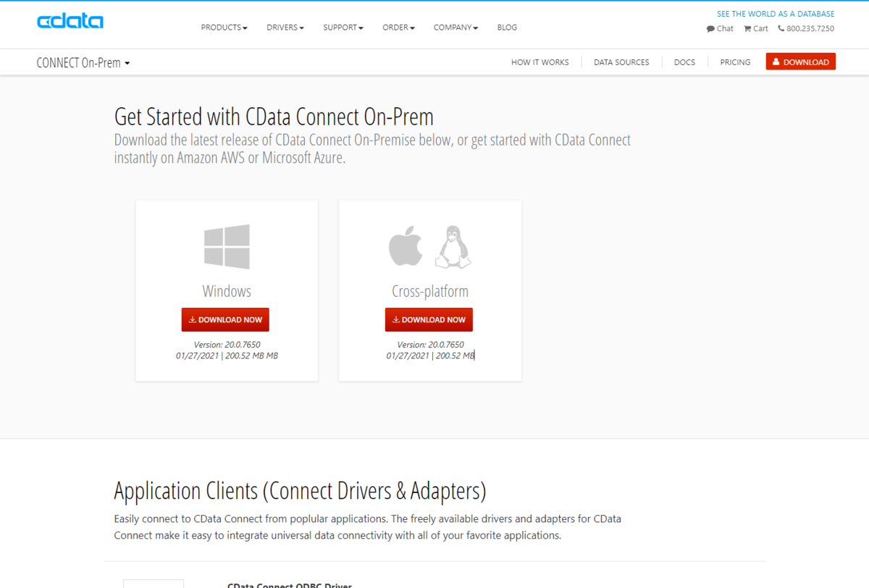Click the Windows logo icon
Viewport: 869px width, 588px height.
[227, 246]
